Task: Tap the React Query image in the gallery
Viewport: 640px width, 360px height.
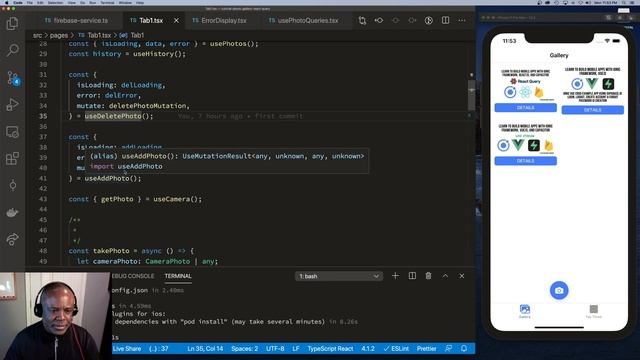Action: pos(525,85)
